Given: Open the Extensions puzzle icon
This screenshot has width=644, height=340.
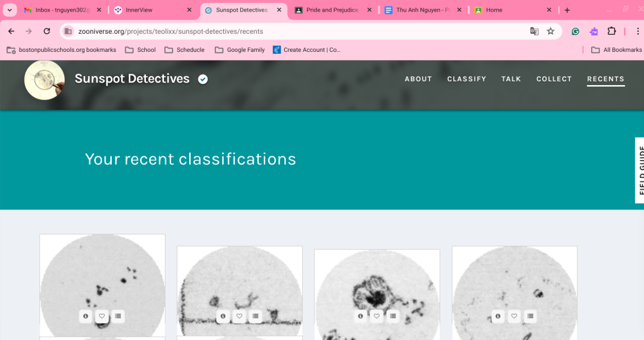Looking at the screenshot, I should click(612, 31).
